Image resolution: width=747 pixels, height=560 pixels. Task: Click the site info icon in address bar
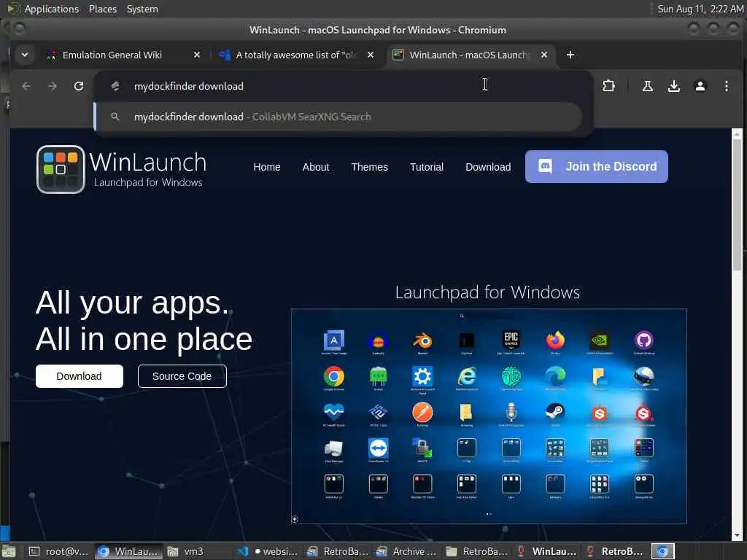click(x=115, y=86)
